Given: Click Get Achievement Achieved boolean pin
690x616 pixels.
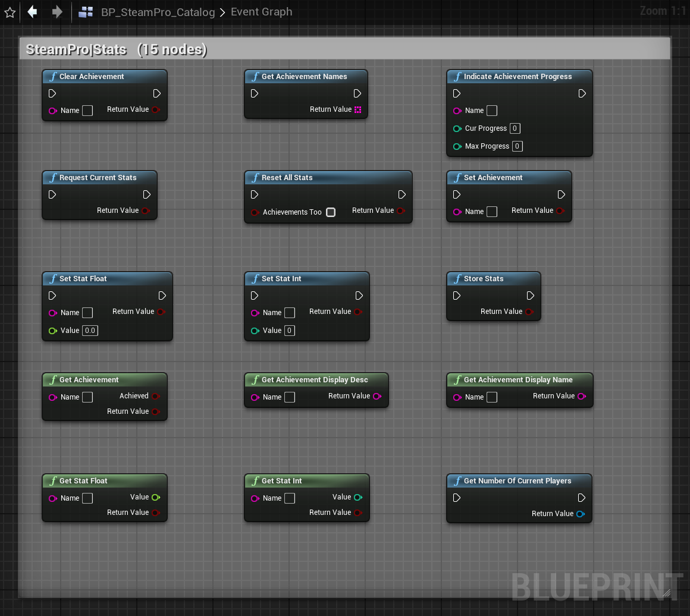Looking at the screenshot, I should point(155,396).
